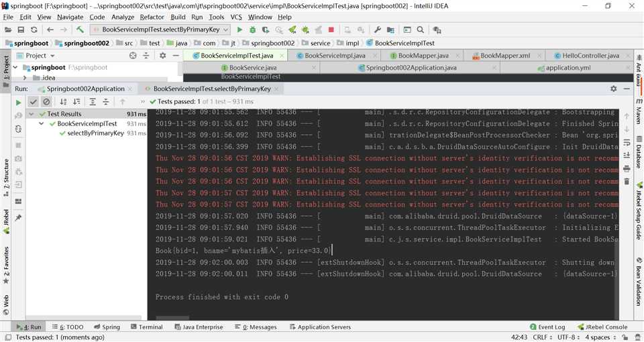Synchronize project using the refresh icon
The height and width of the screenshot is (342, 644).
[x=34, y=30]
